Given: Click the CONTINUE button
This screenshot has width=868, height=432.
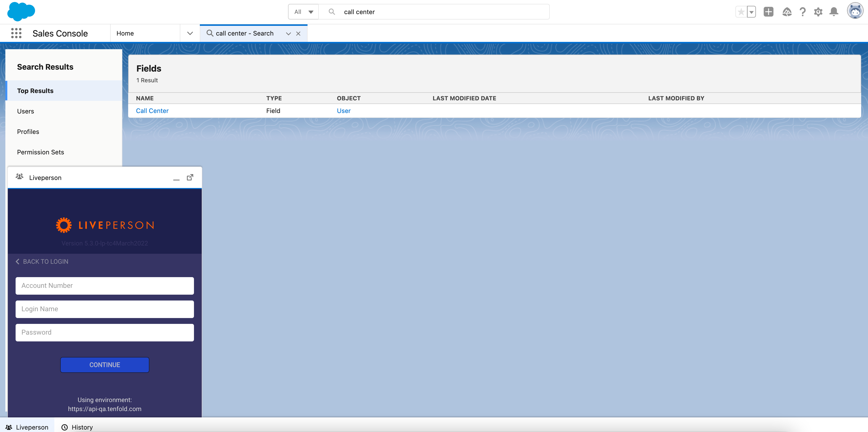Looking at the screenshot, I should coord(105,365).
